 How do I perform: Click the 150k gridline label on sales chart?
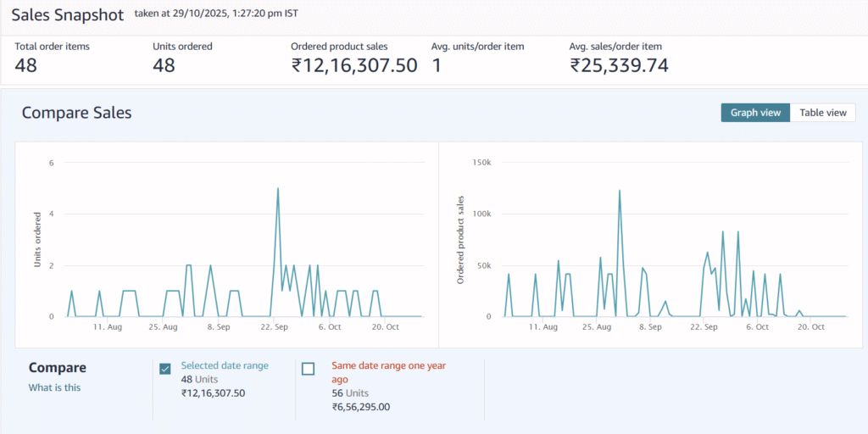(x=480, y=162)
